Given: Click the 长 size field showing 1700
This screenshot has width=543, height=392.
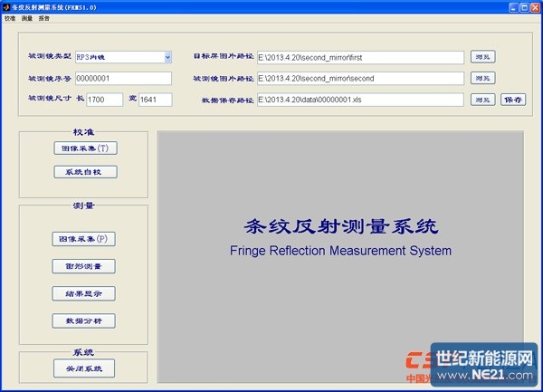Looking at the screenshot, I should pos(105,100).
